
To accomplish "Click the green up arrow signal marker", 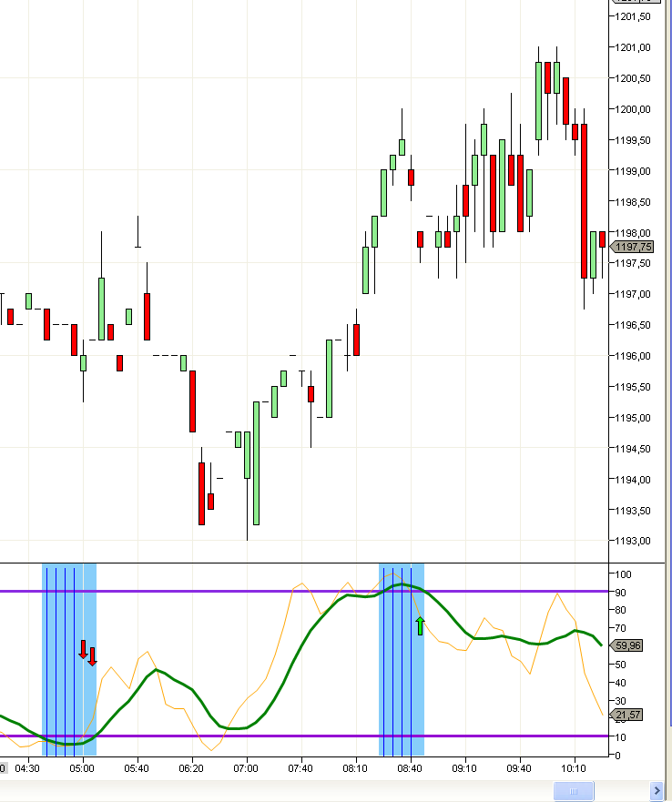I will 420,626.
